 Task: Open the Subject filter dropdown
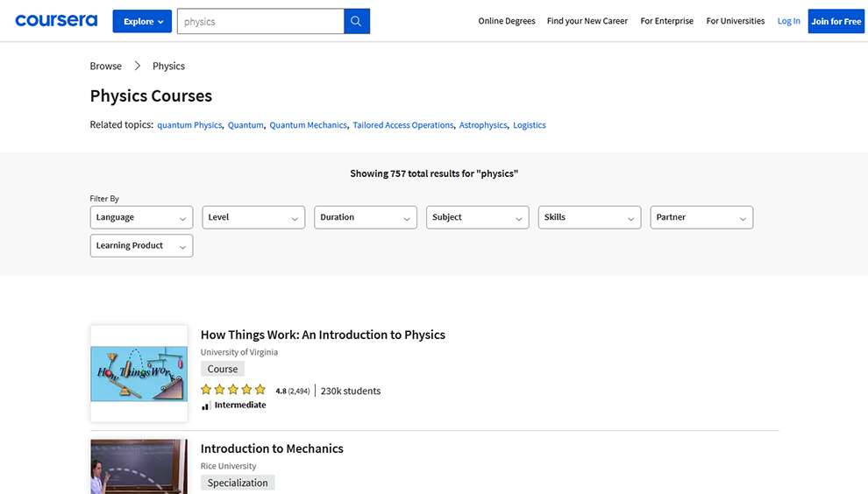coord(478,217)
